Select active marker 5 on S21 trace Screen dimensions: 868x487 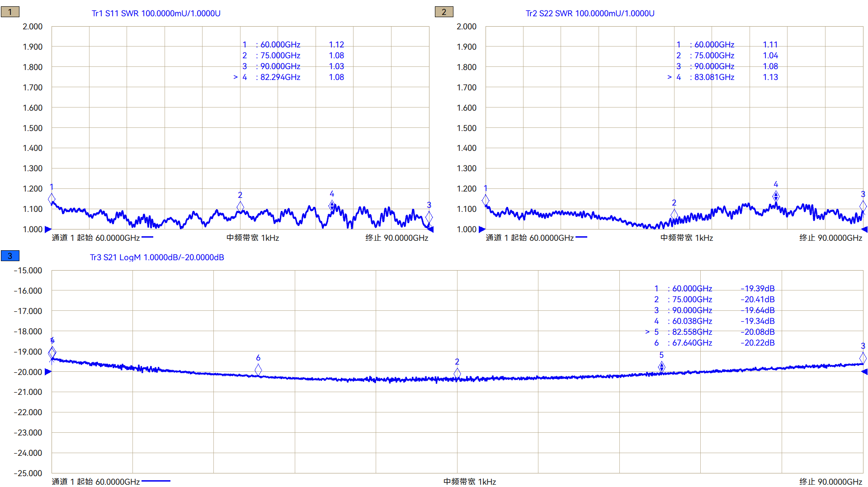pyautogui.click(x=661, y=367)
